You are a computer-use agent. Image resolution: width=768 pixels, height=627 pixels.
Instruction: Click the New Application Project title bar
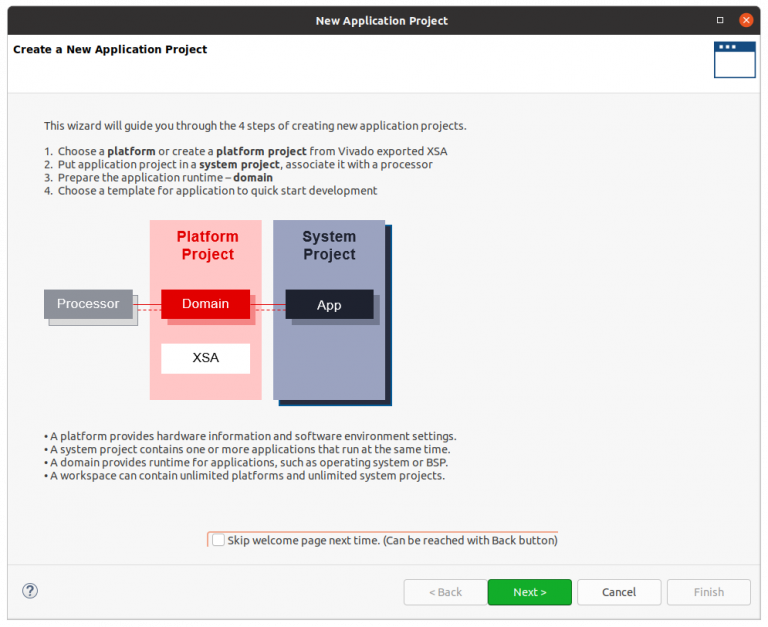(381, 20)
